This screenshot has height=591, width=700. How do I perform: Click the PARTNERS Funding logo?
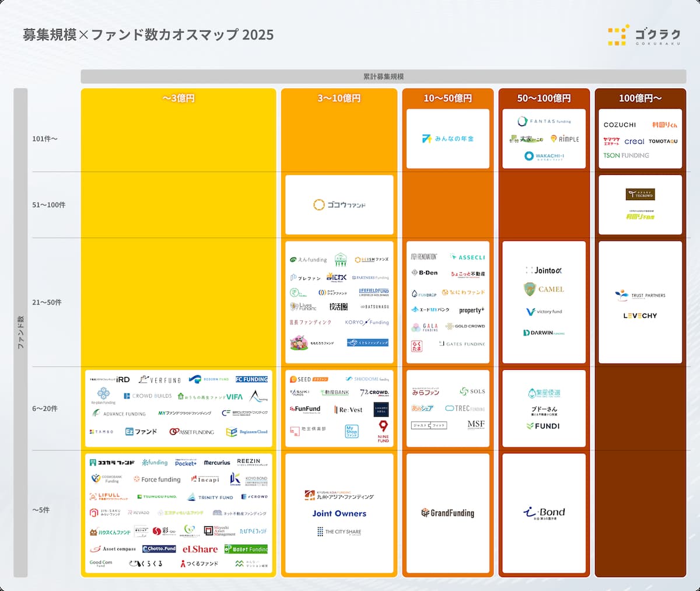pyautogui.click(x=370, y=278)
